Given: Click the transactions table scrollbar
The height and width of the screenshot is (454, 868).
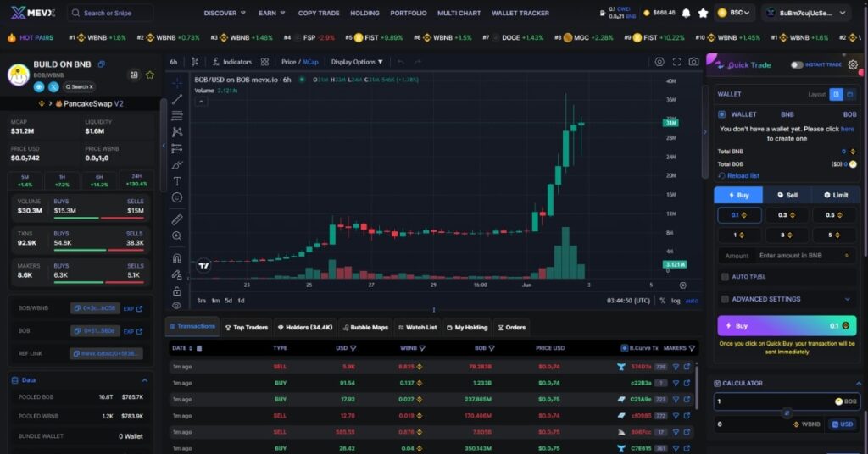Looking at the screenshot, I should click(x=696, y=386).
